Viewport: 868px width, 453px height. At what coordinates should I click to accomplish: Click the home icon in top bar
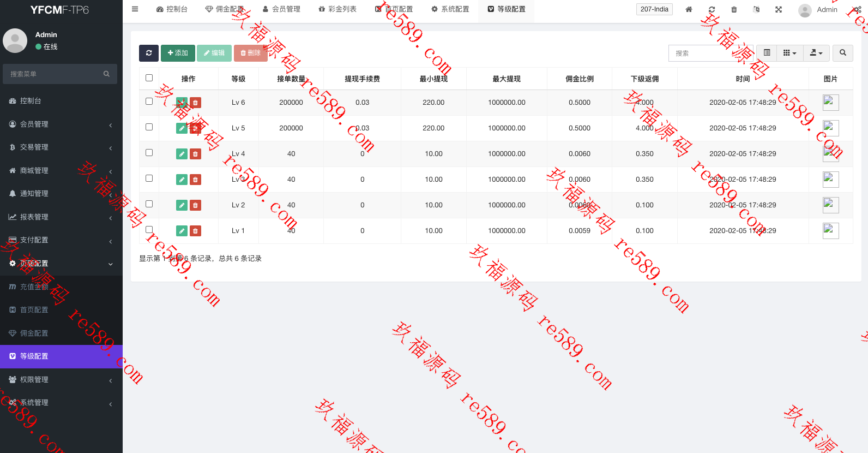click(689, 9)
